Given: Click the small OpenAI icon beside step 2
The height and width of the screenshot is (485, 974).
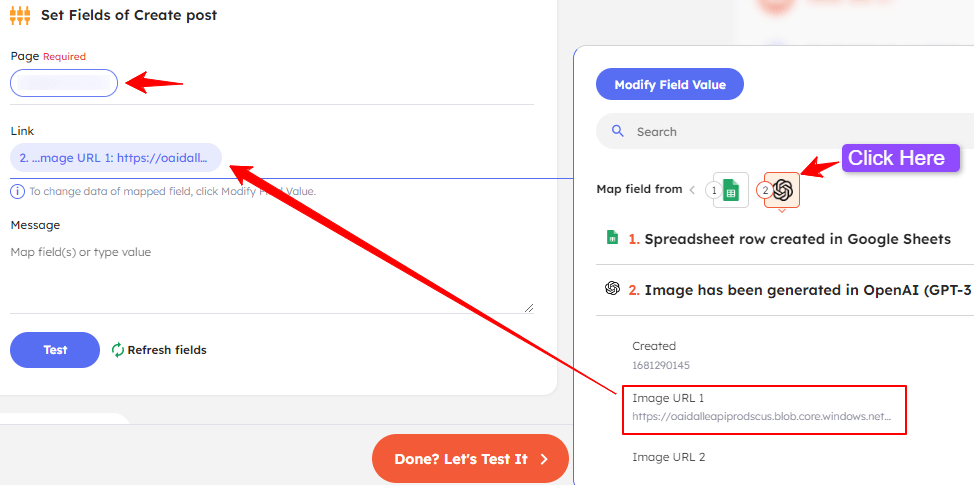Looking at the screenshot, I should coord(613,289).
